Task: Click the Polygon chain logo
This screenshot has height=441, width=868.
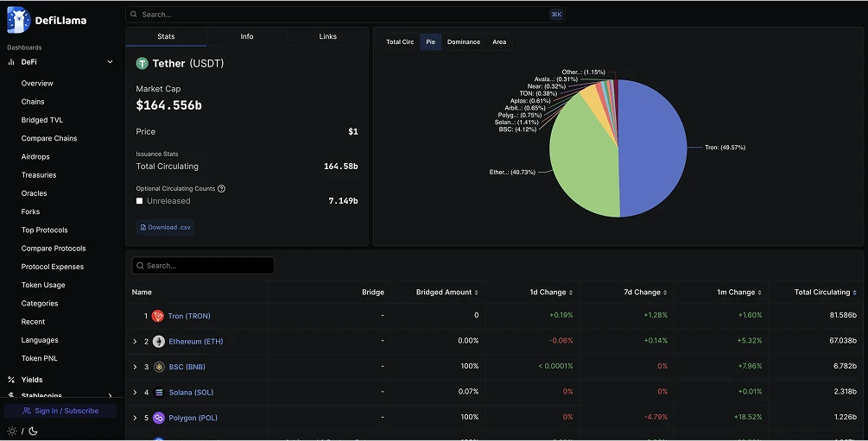Action: pos(159,418)
